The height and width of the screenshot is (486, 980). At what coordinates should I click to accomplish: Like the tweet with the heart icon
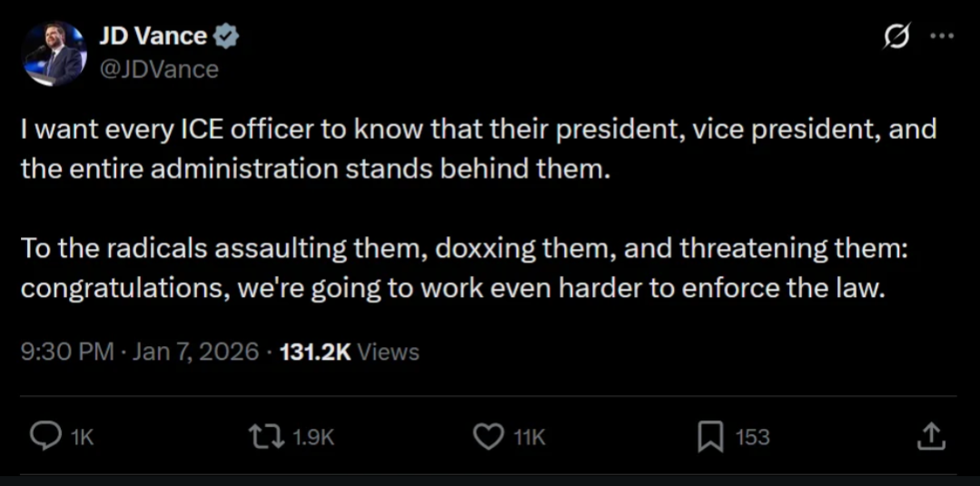click(x=490, y=437)
